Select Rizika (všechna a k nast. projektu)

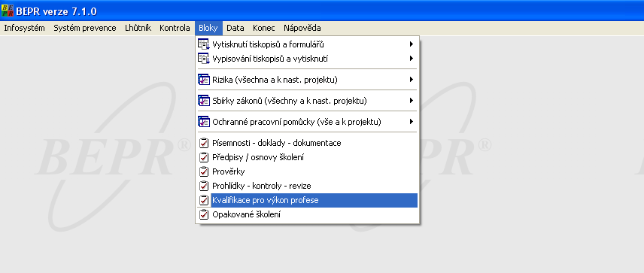pyautogui.click(x=307, y=80)
